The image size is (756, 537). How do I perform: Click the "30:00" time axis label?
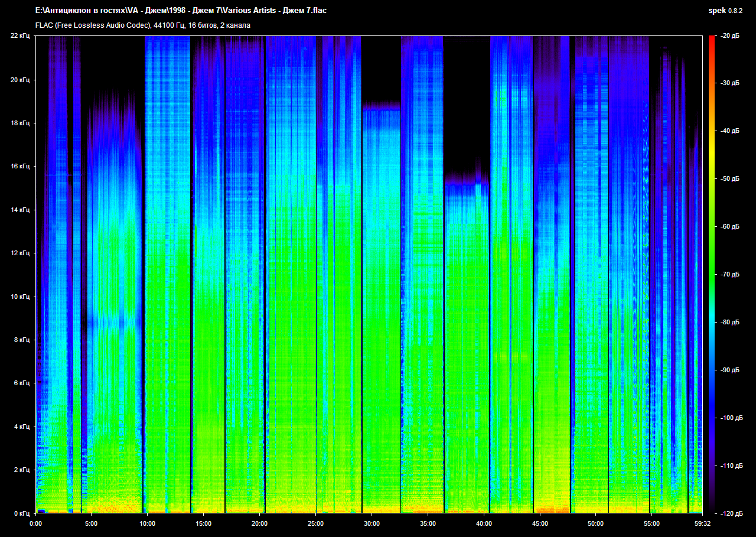[x=372, y=523]
